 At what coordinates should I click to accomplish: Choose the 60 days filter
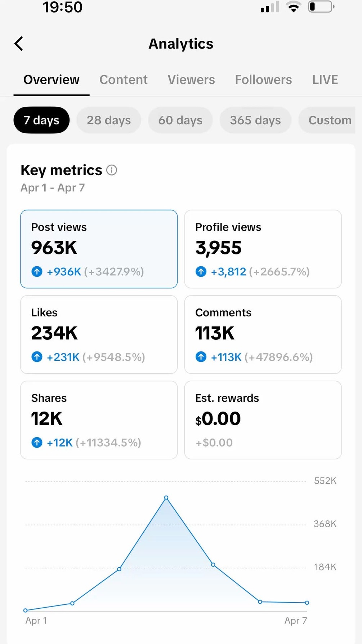(180, 120)
